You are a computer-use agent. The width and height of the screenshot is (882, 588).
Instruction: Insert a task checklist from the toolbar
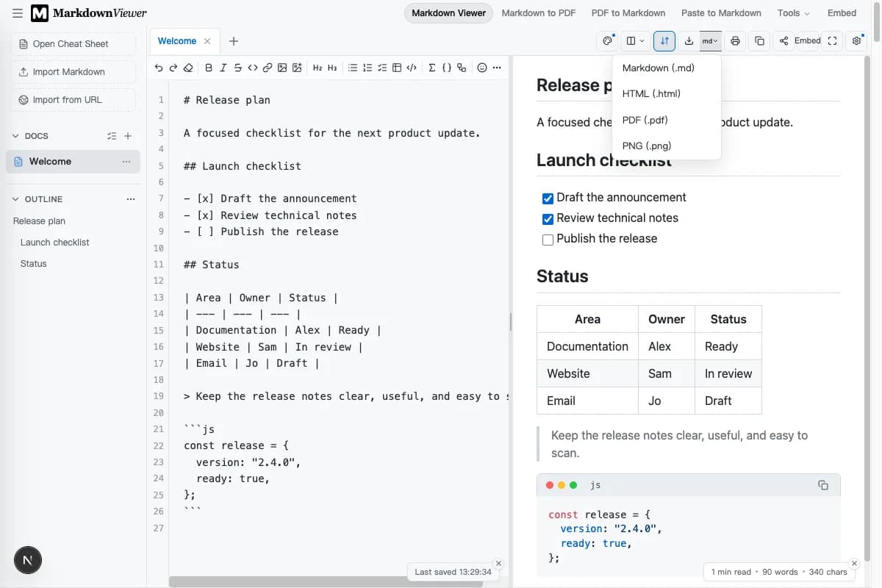pyautogui.click(x=382, y=68)
